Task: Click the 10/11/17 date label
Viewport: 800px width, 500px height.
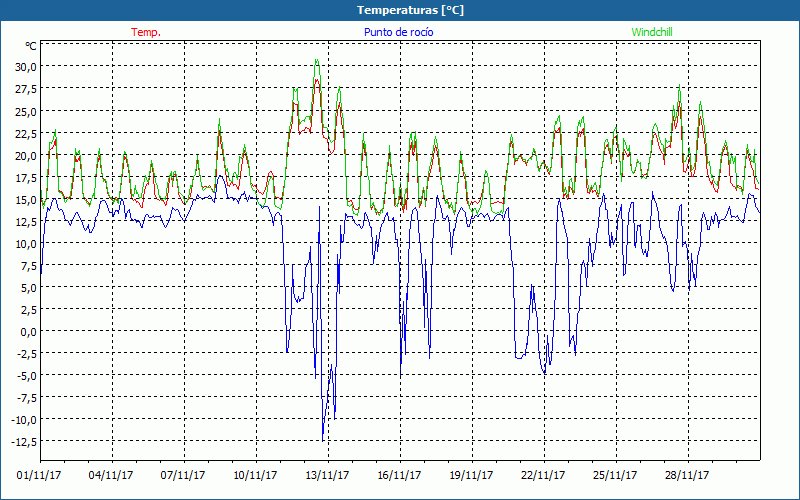Action: (255, 476)
